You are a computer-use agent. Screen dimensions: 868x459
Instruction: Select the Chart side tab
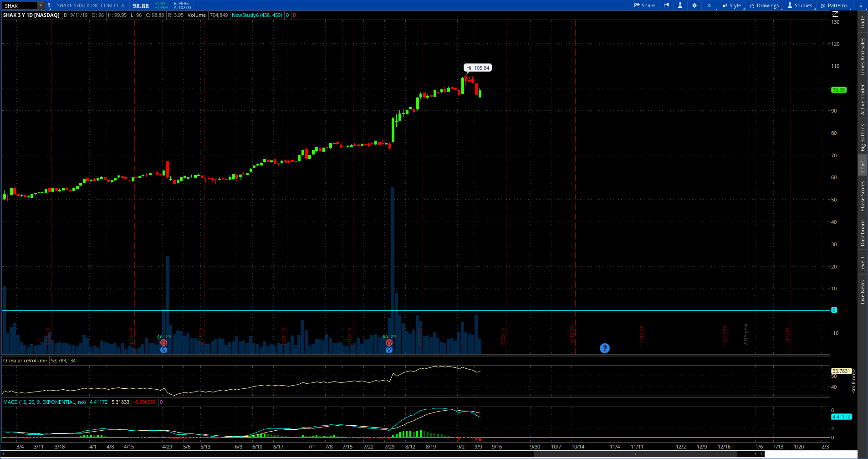[863, 166]
